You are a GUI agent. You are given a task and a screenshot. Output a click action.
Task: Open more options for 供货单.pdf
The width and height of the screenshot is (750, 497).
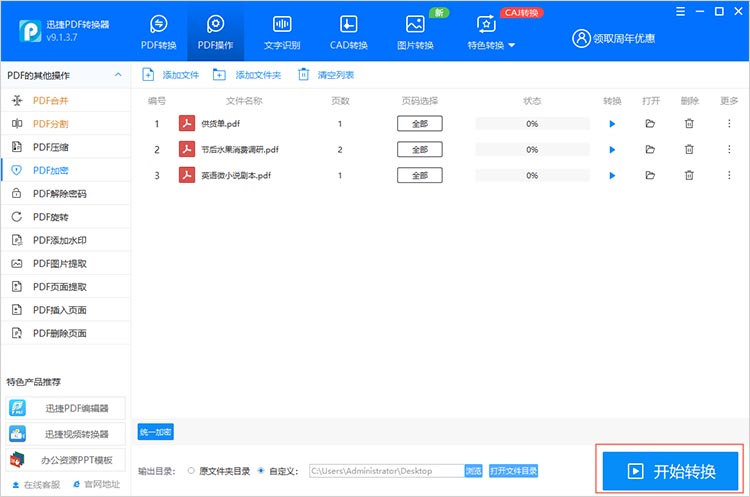point(729,123)
